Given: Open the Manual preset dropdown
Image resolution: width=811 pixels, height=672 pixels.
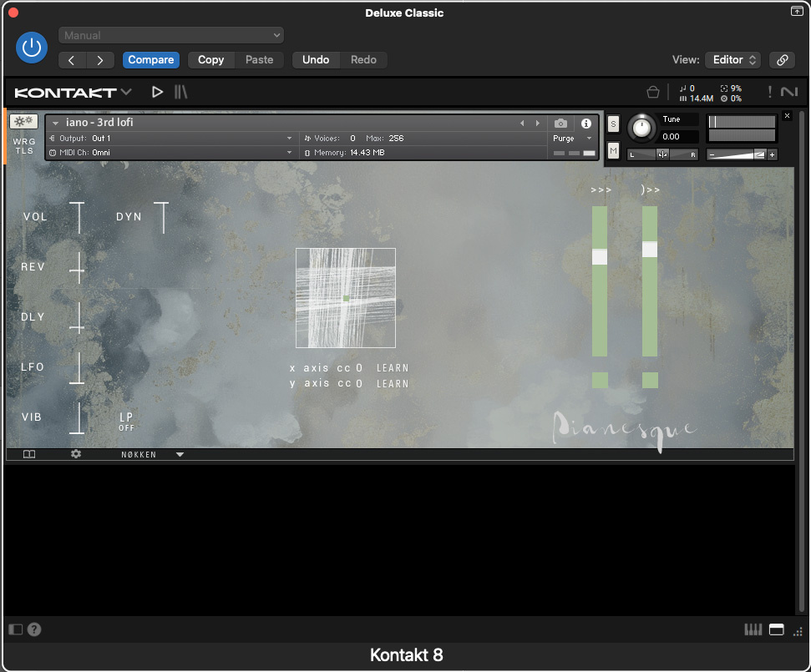Looking at the screenshot, I should coord(170,35).
